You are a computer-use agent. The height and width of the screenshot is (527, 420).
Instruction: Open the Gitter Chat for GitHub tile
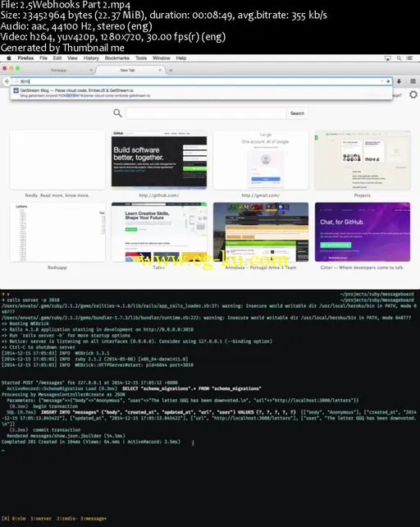(363, 232)
